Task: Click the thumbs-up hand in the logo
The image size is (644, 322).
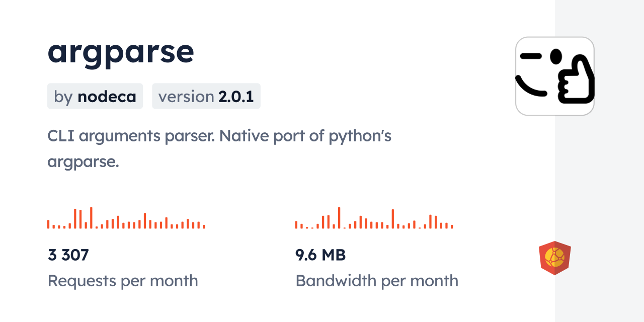Action: pyautogui.click(x=577, y=80)
